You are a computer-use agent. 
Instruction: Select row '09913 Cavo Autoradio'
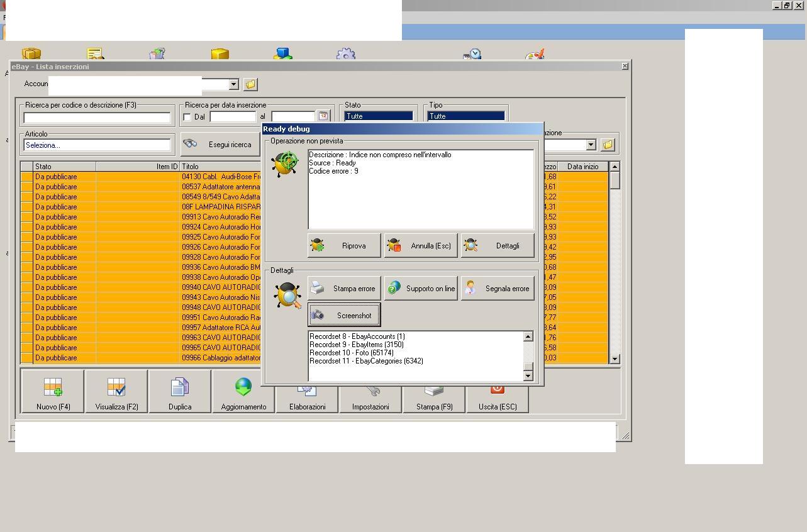(140, 217)
